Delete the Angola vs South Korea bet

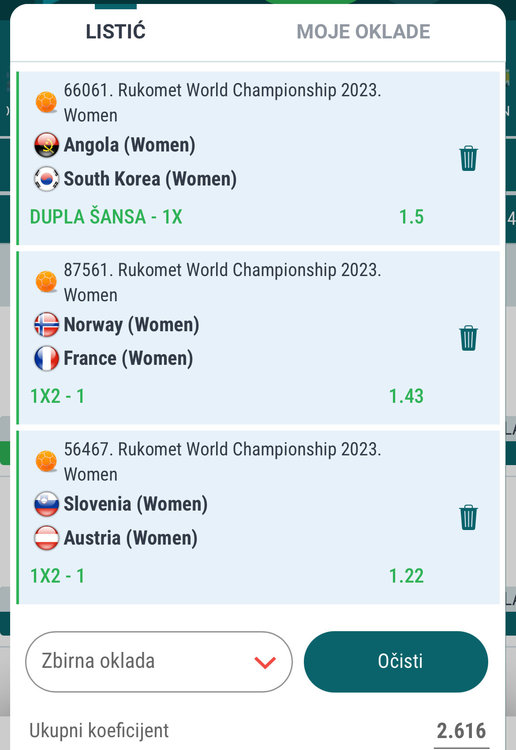[x=468, y=158]
